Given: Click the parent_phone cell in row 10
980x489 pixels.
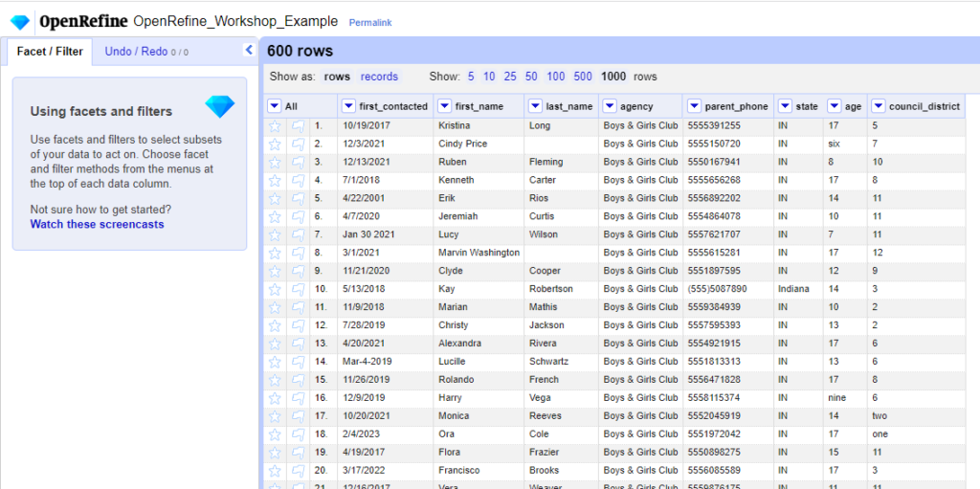Looking at the screenshot, I should (717, 289).
